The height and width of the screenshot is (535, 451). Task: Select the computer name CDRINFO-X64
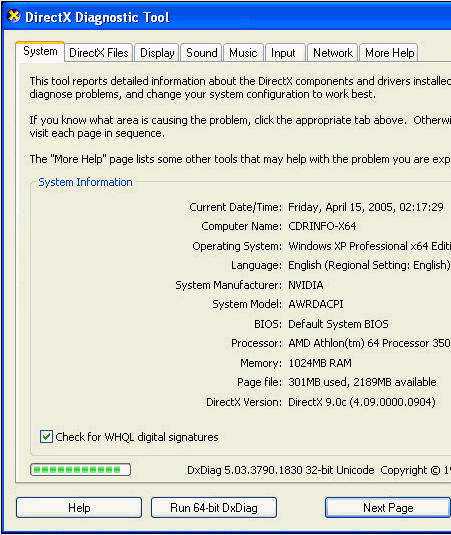point(322,226)
